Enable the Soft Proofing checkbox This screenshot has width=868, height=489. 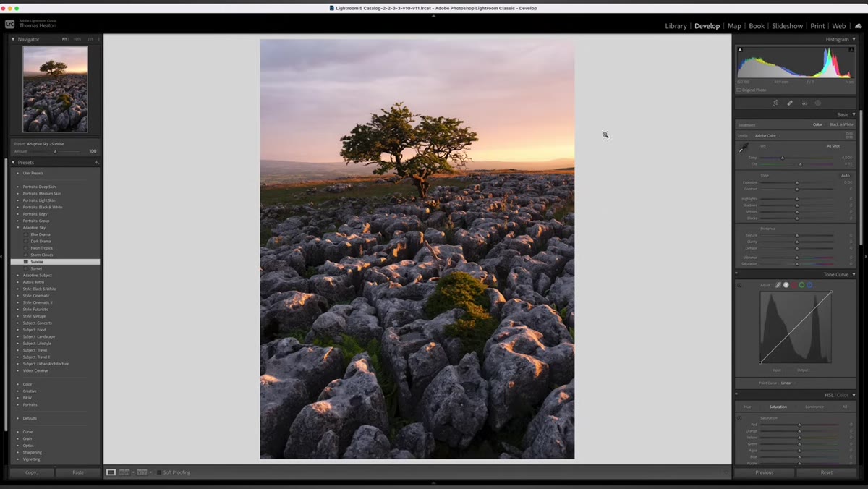[159, 472]
